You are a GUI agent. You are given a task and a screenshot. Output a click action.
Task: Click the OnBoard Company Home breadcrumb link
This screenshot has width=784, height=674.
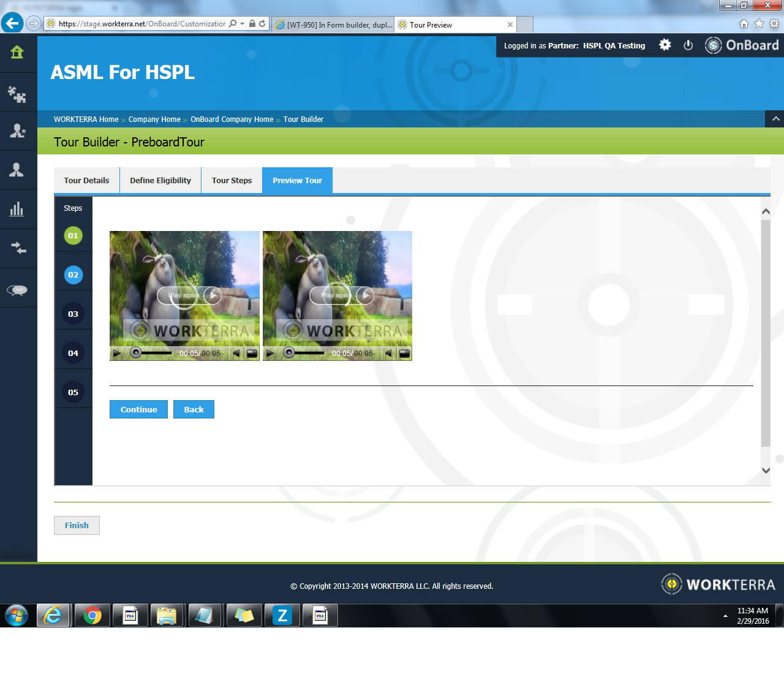[232, 119]
